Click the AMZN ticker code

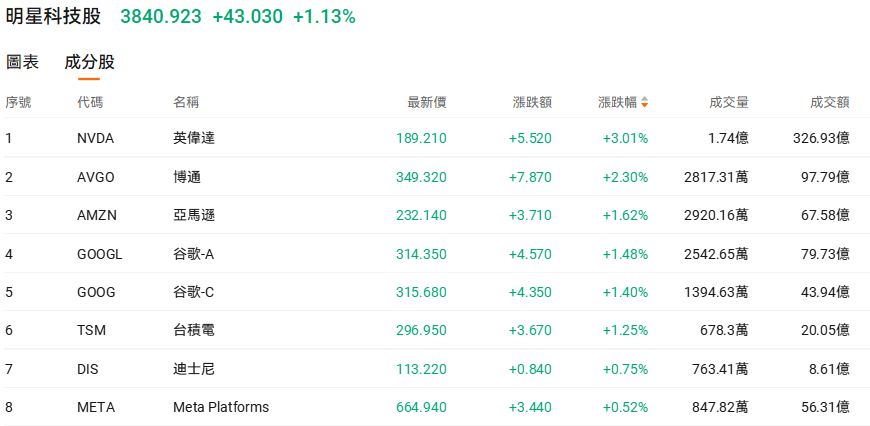[x=96, y=215]
